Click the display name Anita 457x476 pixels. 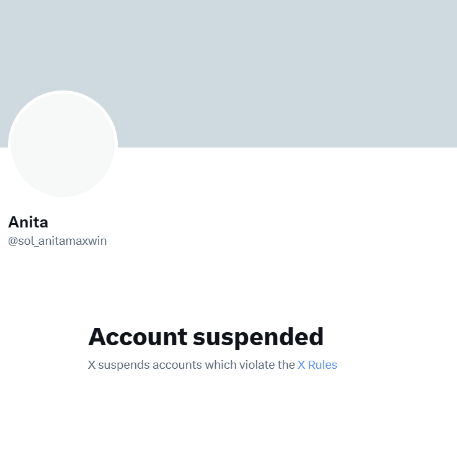click(28, 222)
